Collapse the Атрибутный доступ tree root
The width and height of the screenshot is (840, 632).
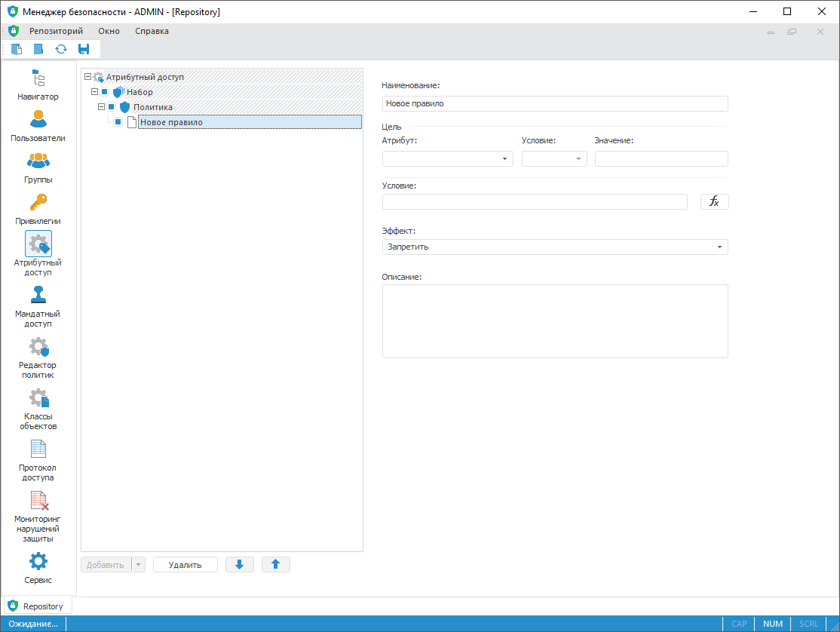[x=88, y=77]
